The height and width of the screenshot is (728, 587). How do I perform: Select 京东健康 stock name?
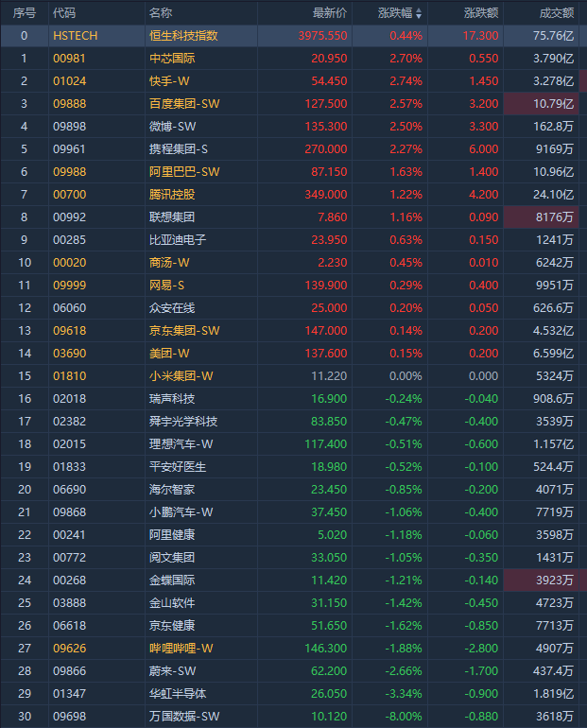(172, 626)
